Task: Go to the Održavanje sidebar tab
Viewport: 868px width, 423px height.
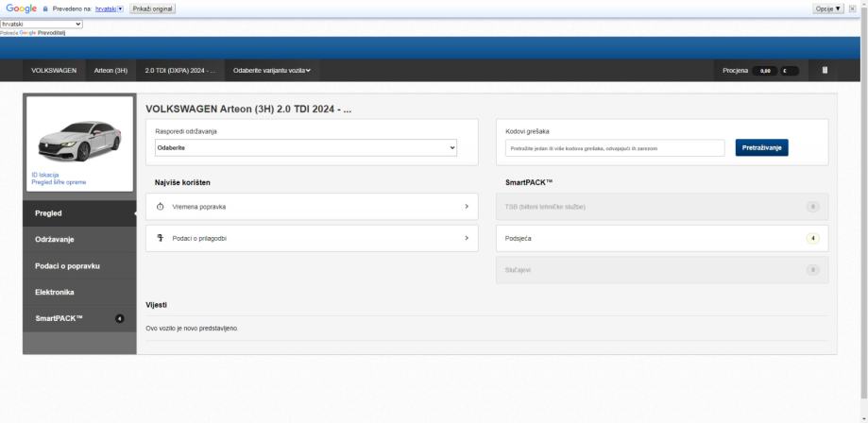Action: pyautogui.click(x=79, y=239)
